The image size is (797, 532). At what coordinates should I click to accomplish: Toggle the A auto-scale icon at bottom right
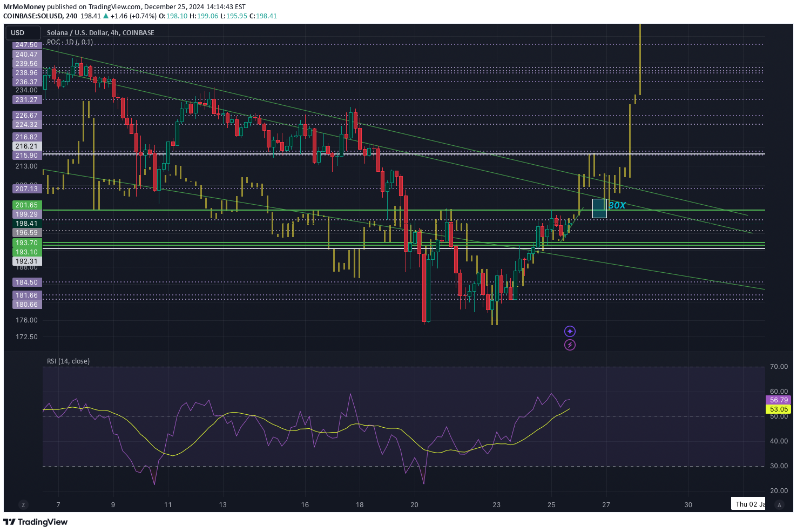click(779, 505)
